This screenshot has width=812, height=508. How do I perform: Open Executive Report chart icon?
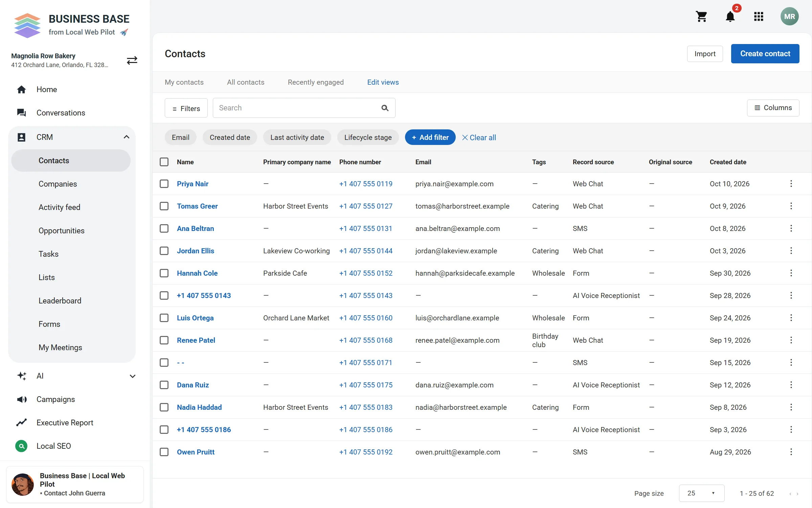pyautogui.click(x=21, y=423)
